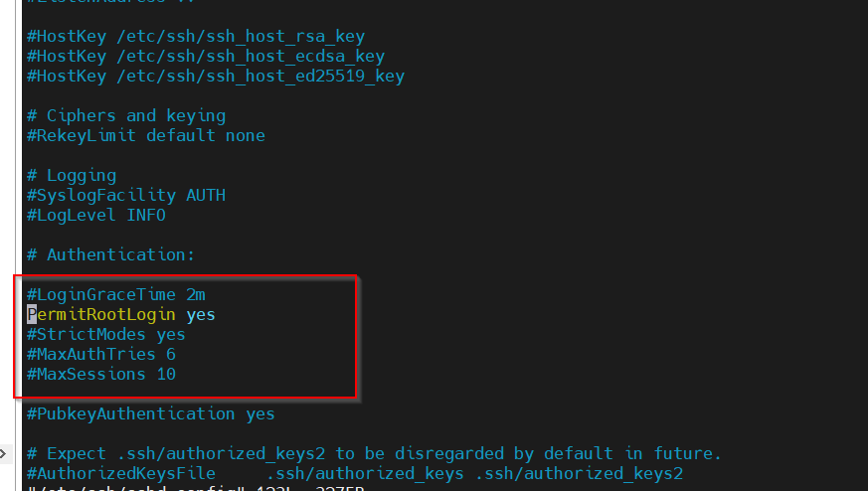
Task: Click the #StrictModes yes line
Action: pos(106,334)
